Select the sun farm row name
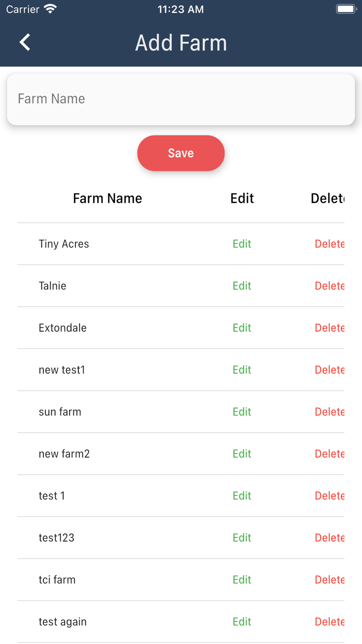This screenshot has height=644, width=362. click(60, 412)
